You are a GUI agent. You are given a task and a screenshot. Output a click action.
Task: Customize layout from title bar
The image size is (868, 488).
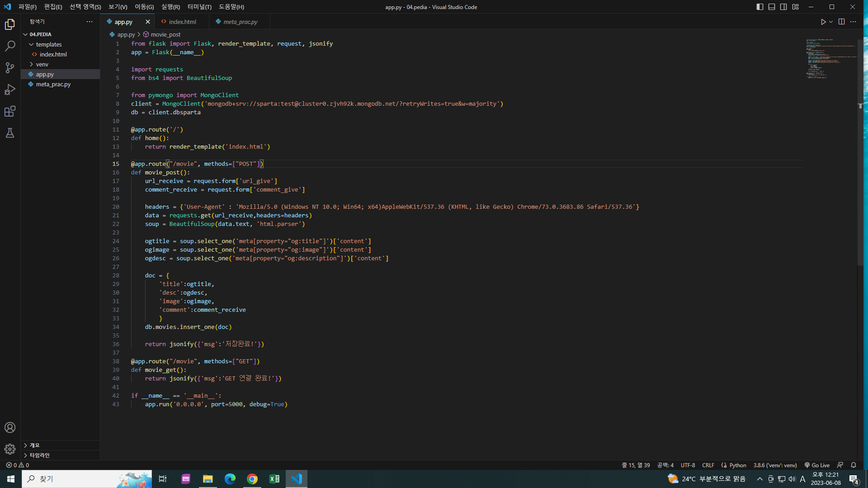coord(795,7)
